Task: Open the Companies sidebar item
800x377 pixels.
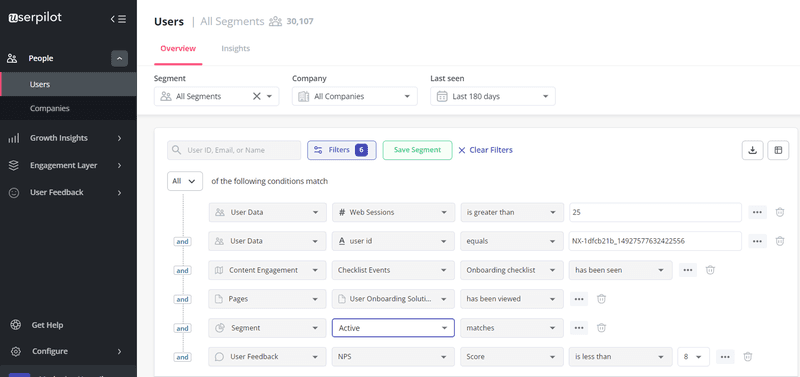Action: 68,108
